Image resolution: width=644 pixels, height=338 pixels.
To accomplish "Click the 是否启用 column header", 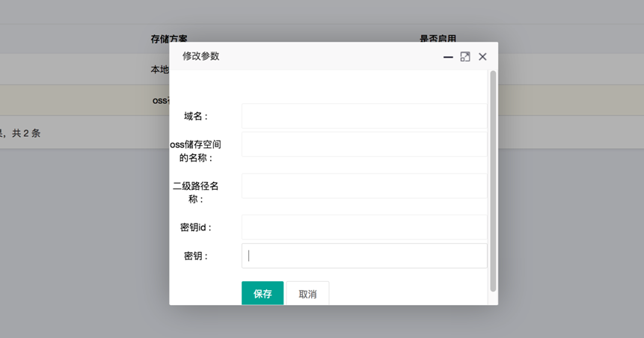I will coord(438,39).
